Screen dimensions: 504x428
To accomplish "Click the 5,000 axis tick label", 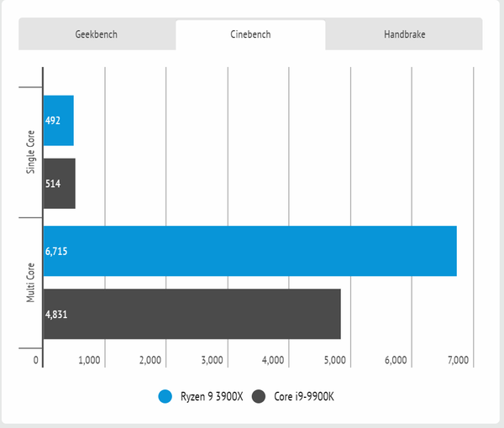I will (335, 360).
